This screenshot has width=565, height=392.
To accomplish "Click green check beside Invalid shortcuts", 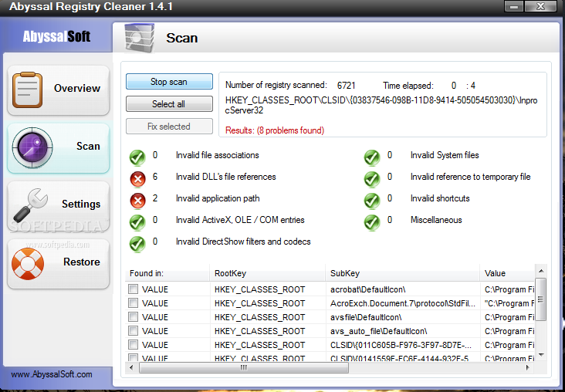I will [x=372, y=201].
